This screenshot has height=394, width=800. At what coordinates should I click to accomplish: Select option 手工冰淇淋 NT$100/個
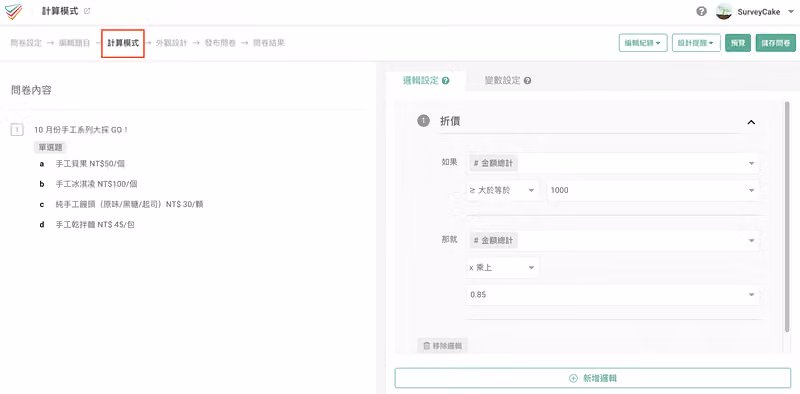96,184
